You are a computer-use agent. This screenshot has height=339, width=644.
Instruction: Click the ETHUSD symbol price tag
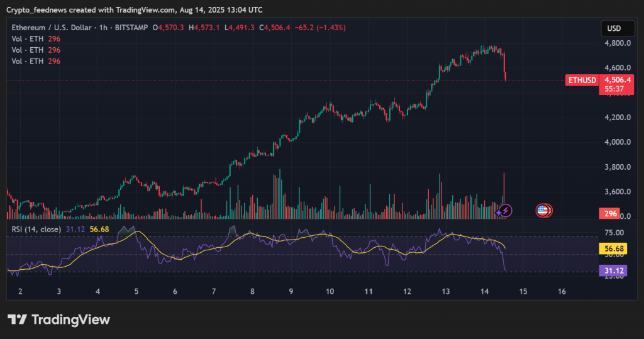[x=582, y=80]
